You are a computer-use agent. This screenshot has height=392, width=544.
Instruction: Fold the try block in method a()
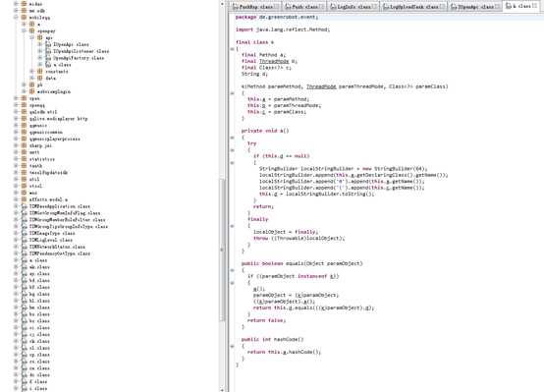tap(232, 150)
